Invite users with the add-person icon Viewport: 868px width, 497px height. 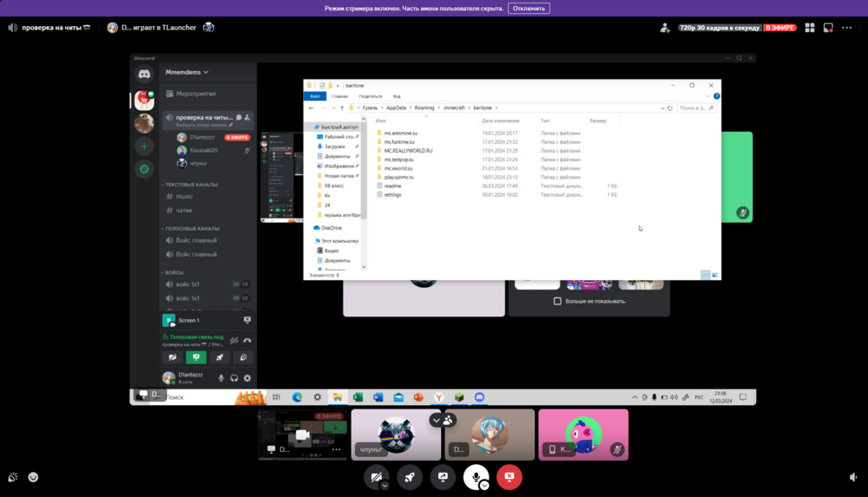coord(665,28)
